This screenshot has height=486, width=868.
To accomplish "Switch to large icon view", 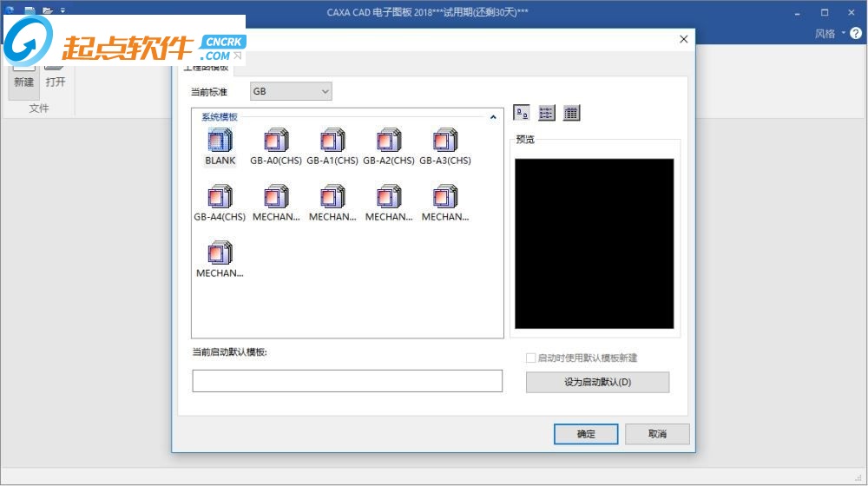I will click(x=522, y=113).
